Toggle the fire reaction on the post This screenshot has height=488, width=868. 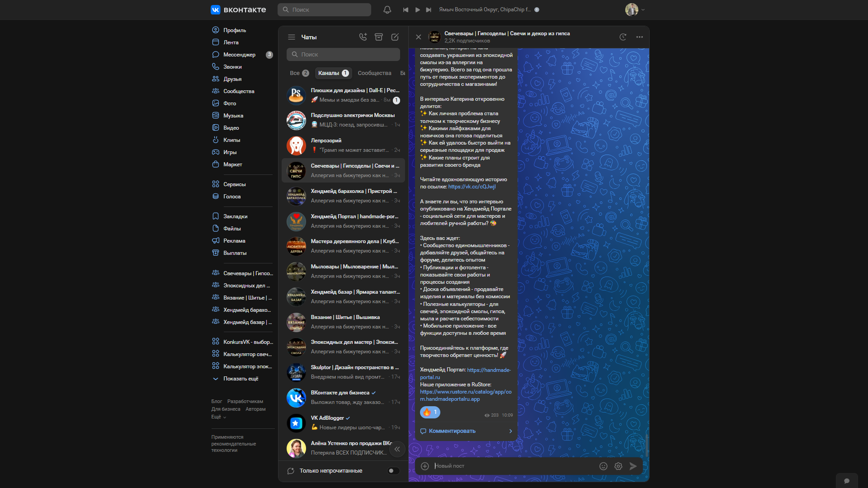click(x=430, y=412)
